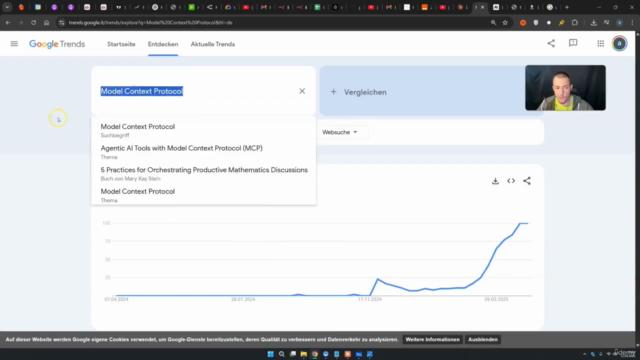Click the Google Trends logo
This screenshot has width=640, height=360.
(57, 44)
